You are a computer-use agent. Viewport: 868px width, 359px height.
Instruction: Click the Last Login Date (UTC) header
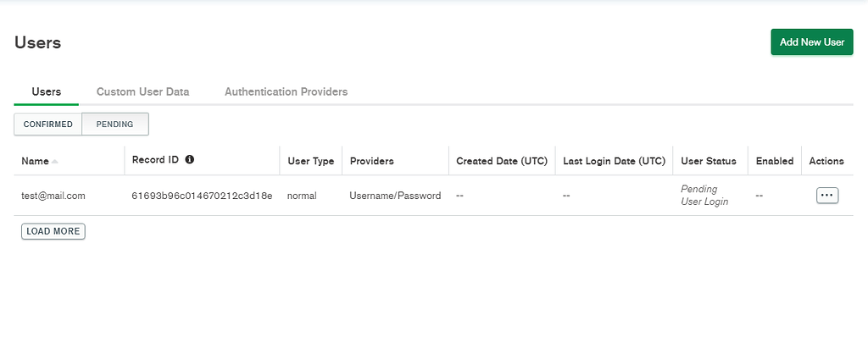tap(614, 161)
